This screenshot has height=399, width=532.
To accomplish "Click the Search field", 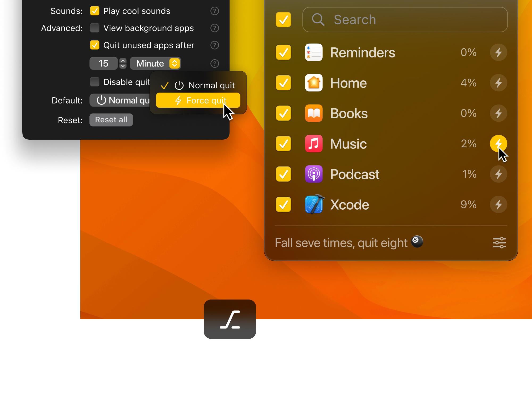I will [x=405, y=20].
